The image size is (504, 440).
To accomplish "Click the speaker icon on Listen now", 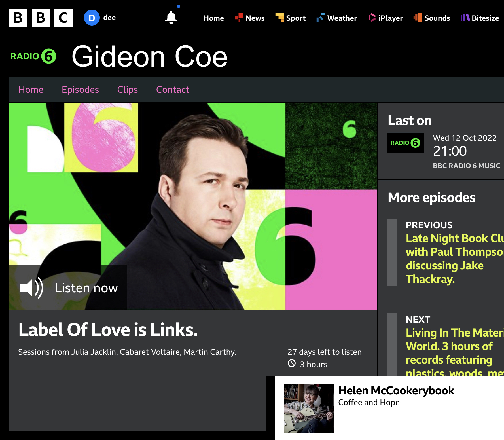I will (32, 288).
